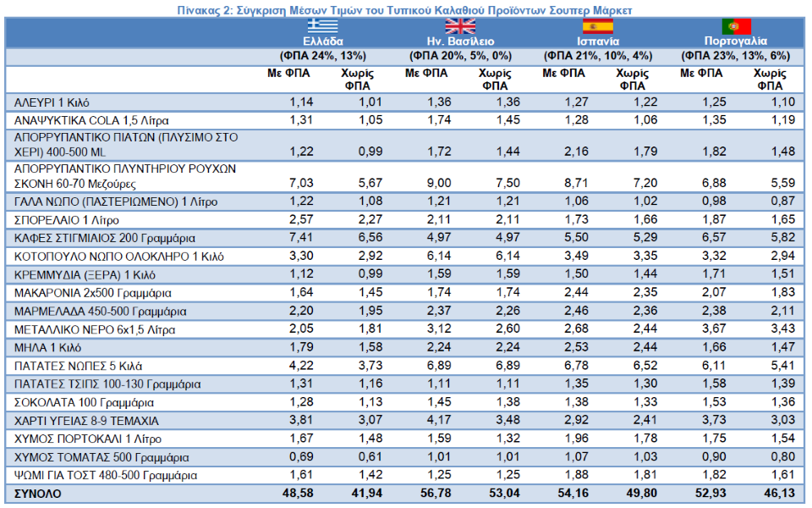Click the ΜΗΛΑ 1 Κιλό row label
The width and height of the screenshot is (812, 508).
click(47, 348)
